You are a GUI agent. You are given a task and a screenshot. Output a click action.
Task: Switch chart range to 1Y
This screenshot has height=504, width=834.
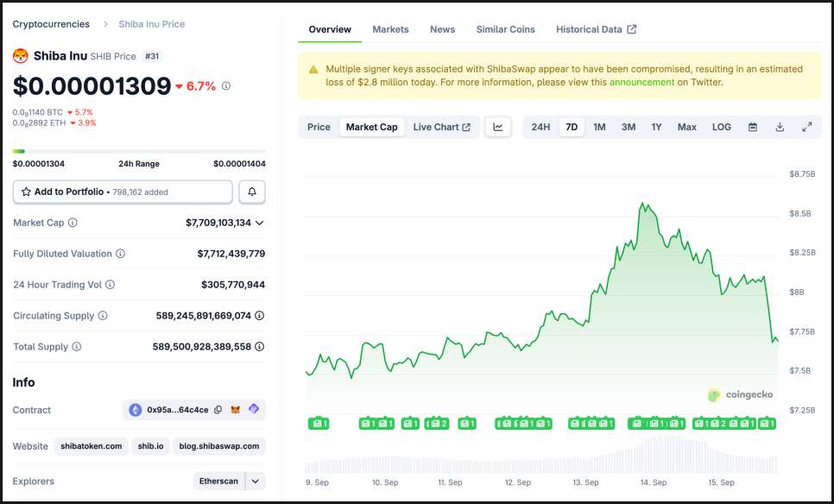pos(656,127)
